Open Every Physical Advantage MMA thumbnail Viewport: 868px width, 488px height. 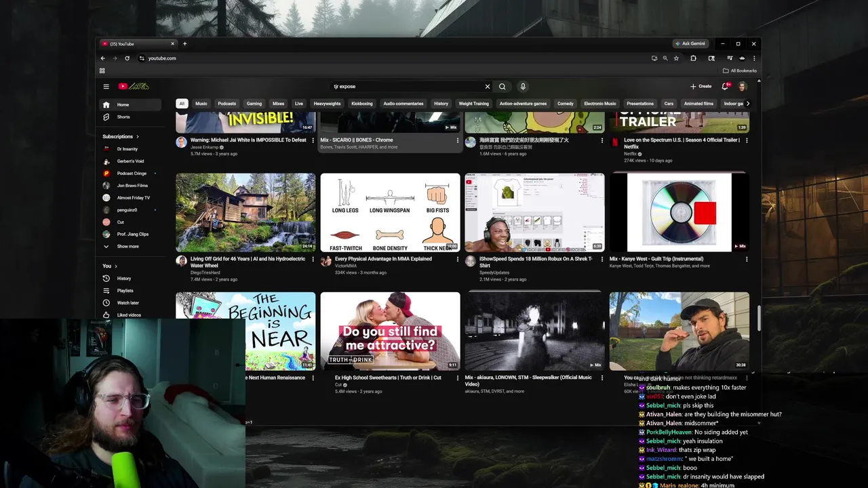390,212
